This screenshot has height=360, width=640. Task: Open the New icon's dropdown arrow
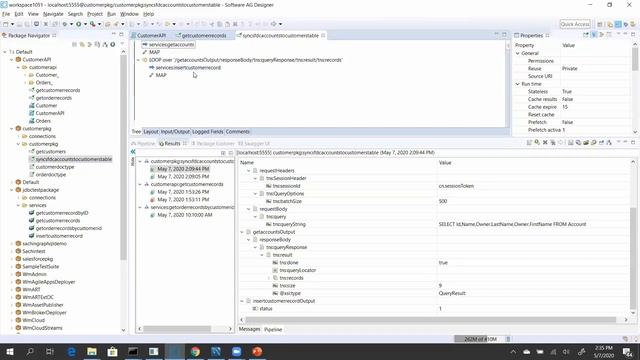point(12,24)
